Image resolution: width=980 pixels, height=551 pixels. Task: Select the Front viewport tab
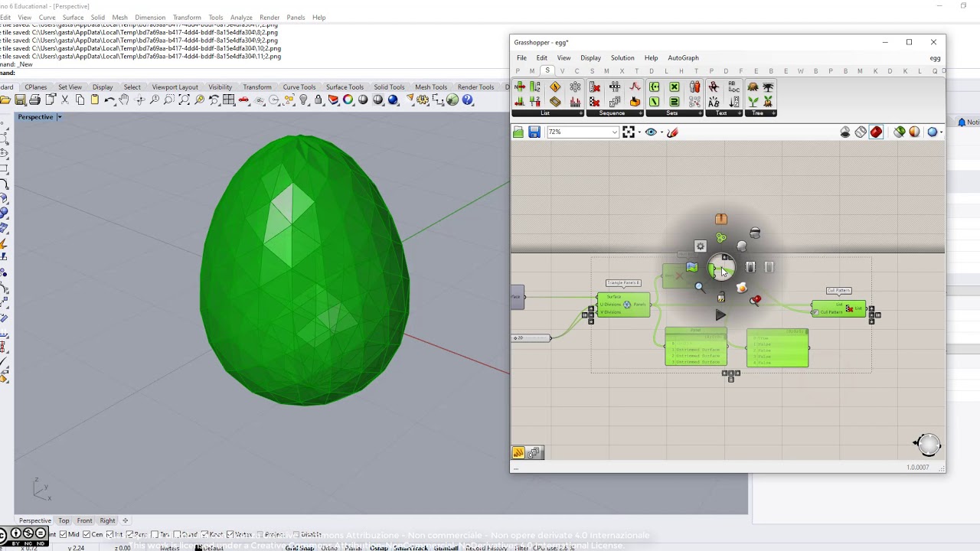pyautogui.click(x=84, y=521)
